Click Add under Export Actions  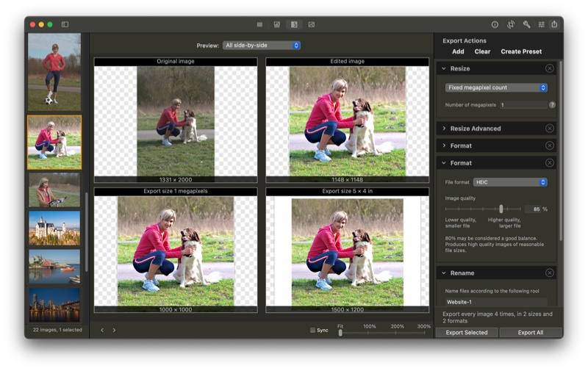458,51
